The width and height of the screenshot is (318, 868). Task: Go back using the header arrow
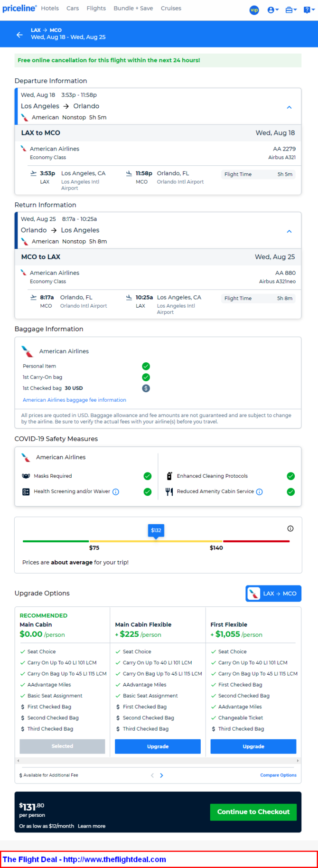click(19, 35)
